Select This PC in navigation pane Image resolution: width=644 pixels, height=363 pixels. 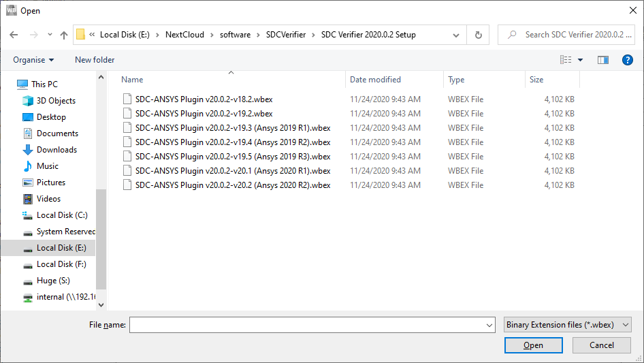(44, 84)
